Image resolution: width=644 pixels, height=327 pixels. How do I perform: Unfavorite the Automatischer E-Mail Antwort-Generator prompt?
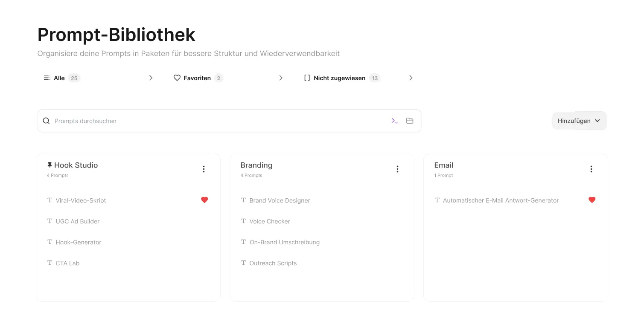click(592, 200)
